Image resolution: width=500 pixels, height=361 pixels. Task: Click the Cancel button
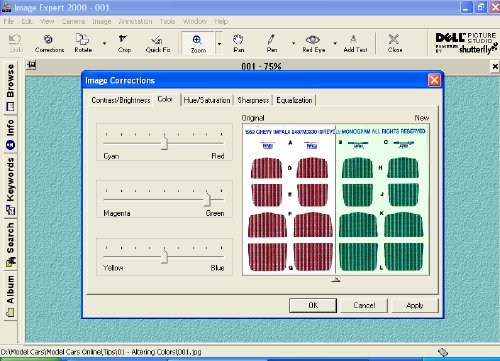click(364, 305)
